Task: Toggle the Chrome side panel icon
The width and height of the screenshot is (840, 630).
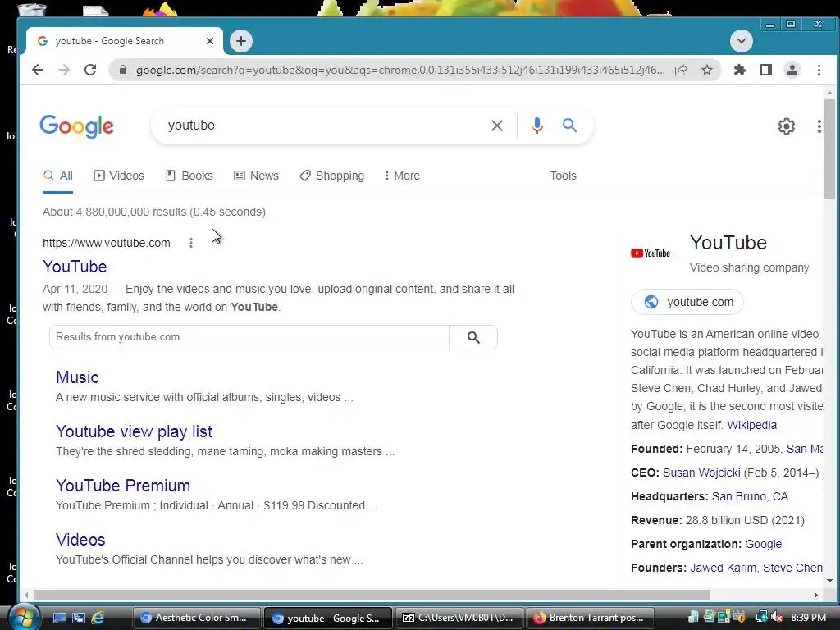Action: (766, 70)
